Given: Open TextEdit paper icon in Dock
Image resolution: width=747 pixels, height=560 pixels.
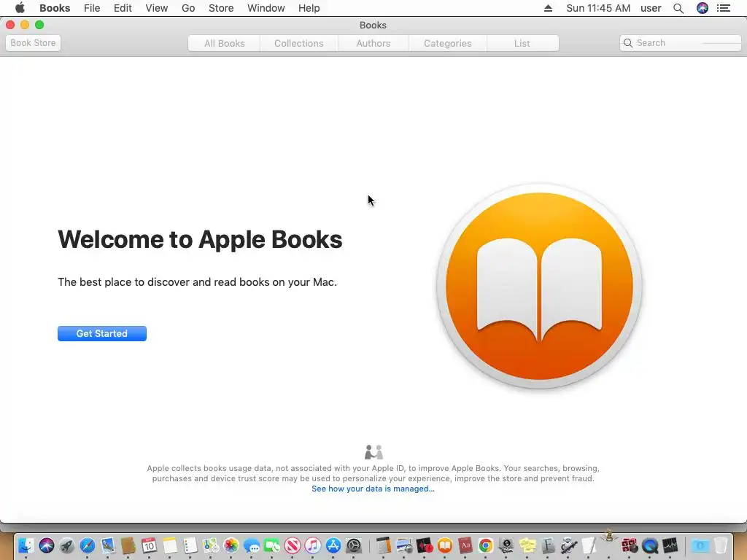Looking at the screenshot, I should tap(589, 545).
